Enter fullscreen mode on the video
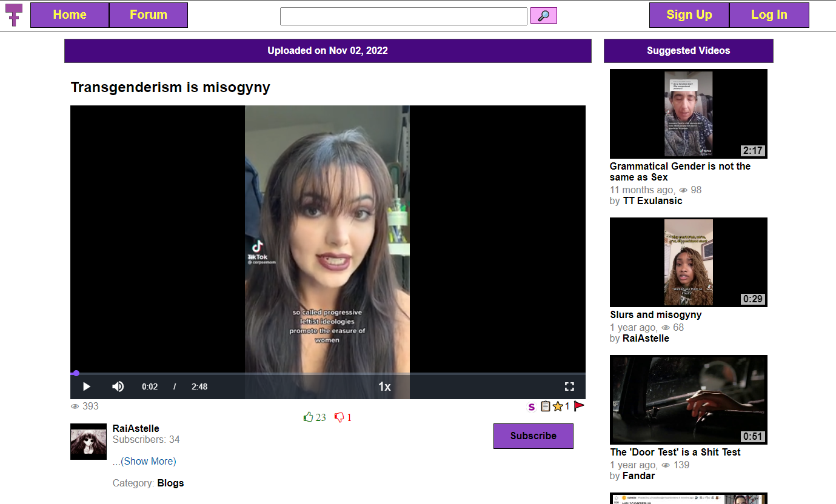The image size is (836, 504). [569, 386]
